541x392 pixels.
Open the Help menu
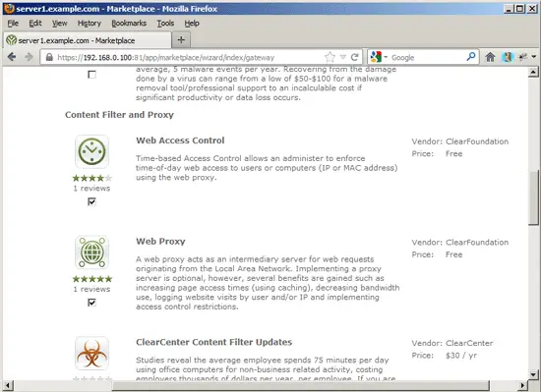(192, 23)
